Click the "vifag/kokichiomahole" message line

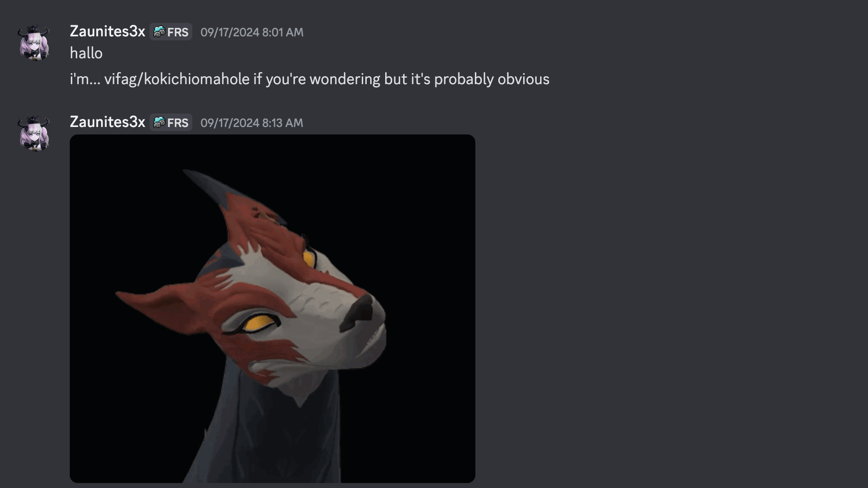309,79
